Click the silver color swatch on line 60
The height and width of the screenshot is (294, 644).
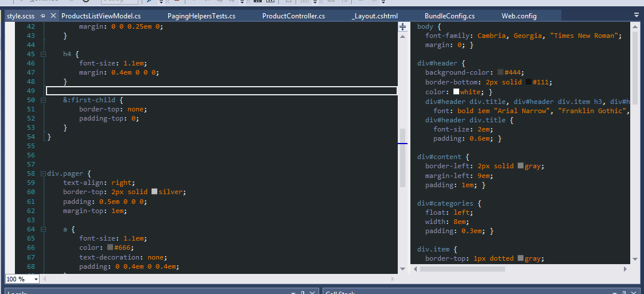click(x=154, y=192)
